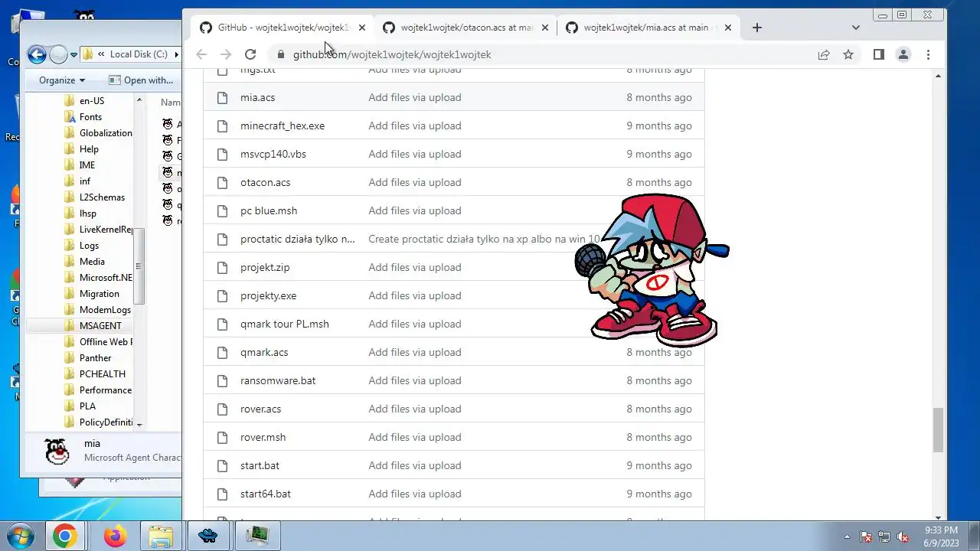Open projekt.zip file link

coord(265,267)
